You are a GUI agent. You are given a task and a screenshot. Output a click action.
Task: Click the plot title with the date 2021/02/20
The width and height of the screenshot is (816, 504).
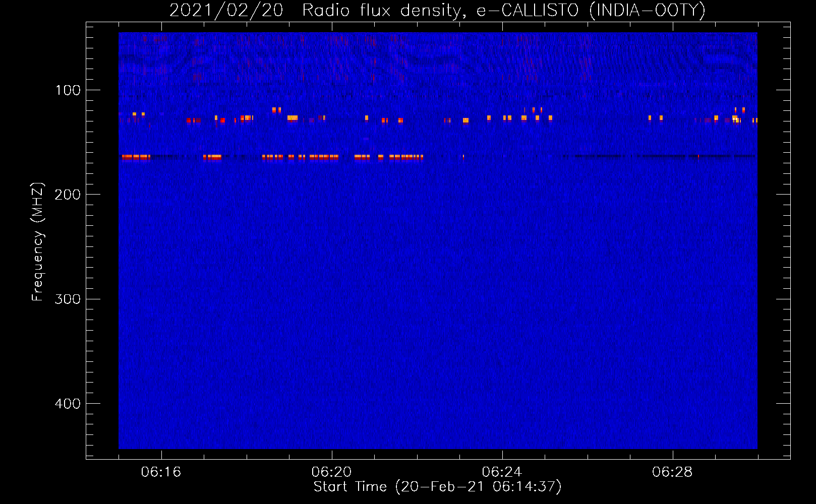[437, 10]
